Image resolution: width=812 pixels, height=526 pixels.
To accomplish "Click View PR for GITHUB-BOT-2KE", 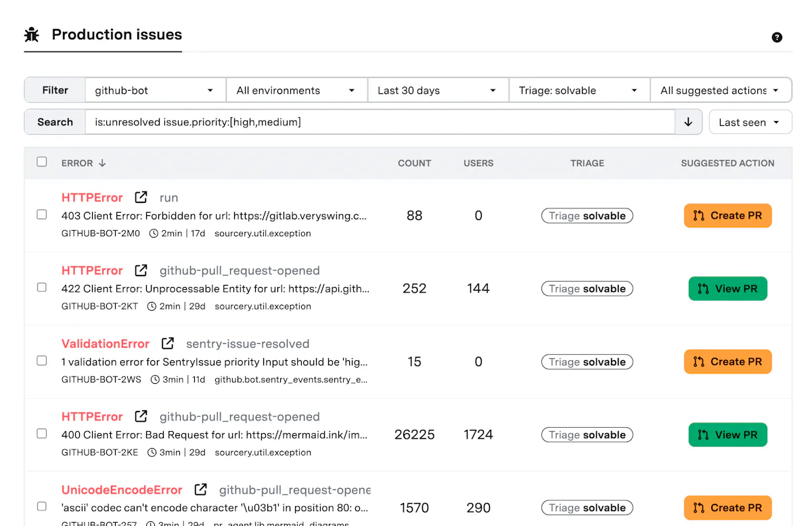I will coord(727,435).
